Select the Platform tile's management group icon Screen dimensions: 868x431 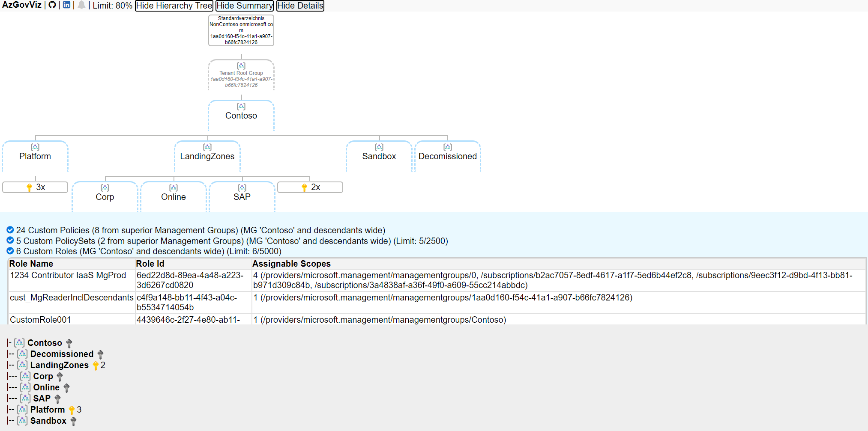coord(35,147)
